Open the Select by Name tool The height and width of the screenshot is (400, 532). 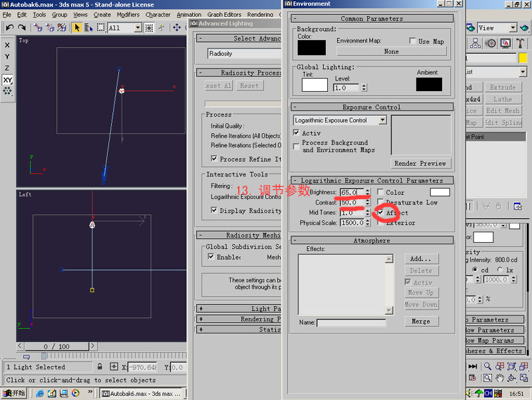[x=88, y=27]
